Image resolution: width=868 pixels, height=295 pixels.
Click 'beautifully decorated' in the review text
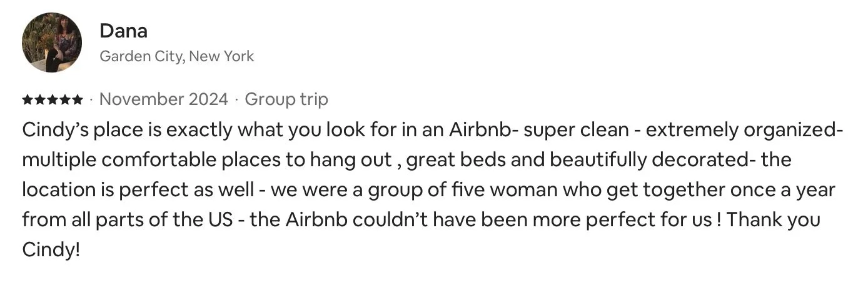pyautogui.click(x=643, y=159)
